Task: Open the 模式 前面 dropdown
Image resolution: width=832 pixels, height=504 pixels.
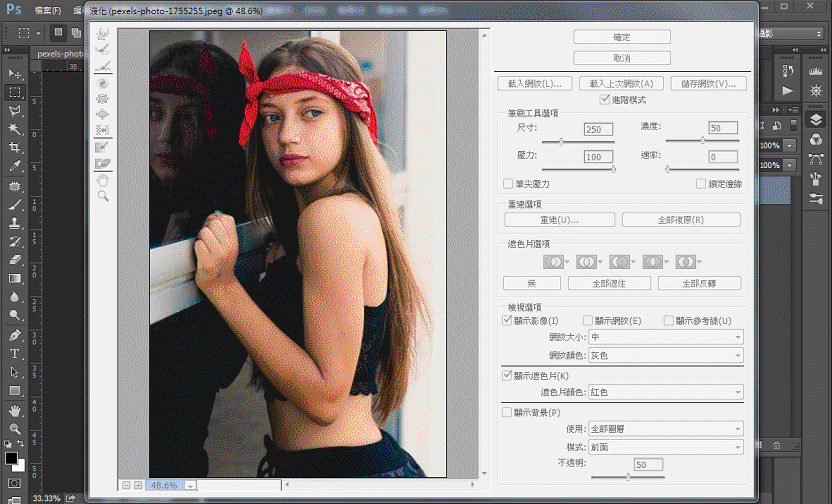Action: click(x=666, y=447)
